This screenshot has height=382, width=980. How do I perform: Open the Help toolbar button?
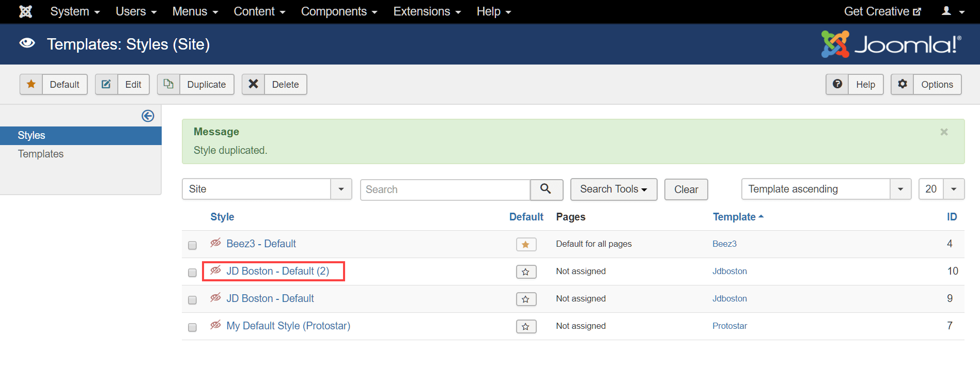click(854, 84)
